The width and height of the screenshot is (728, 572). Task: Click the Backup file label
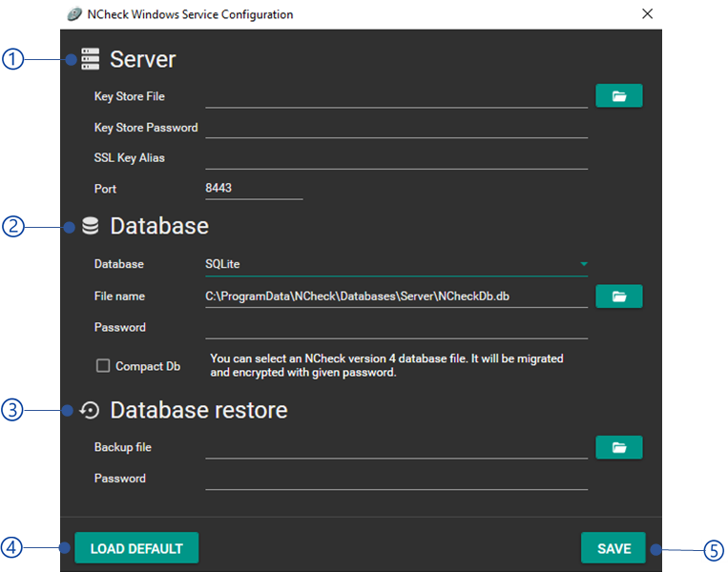122,447
